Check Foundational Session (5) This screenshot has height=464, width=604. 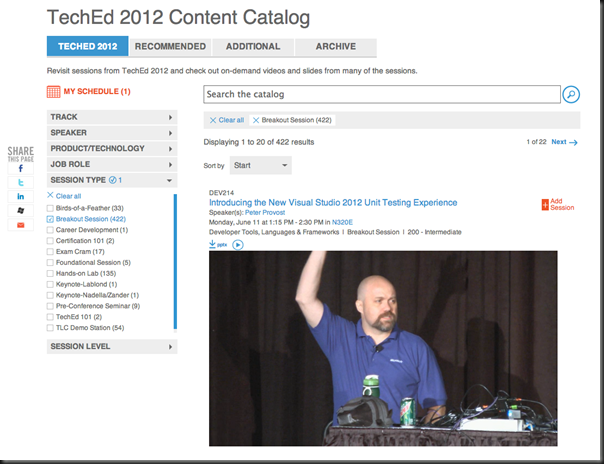tap(50, 263)
